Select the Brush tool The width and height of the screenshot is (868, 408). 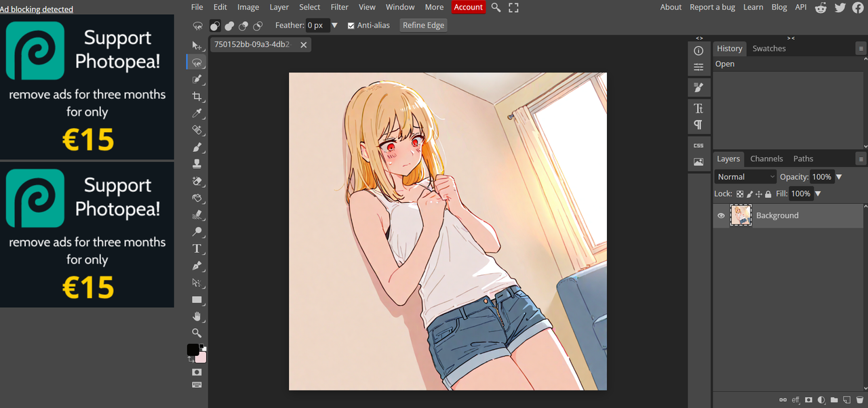pos(197,147)
